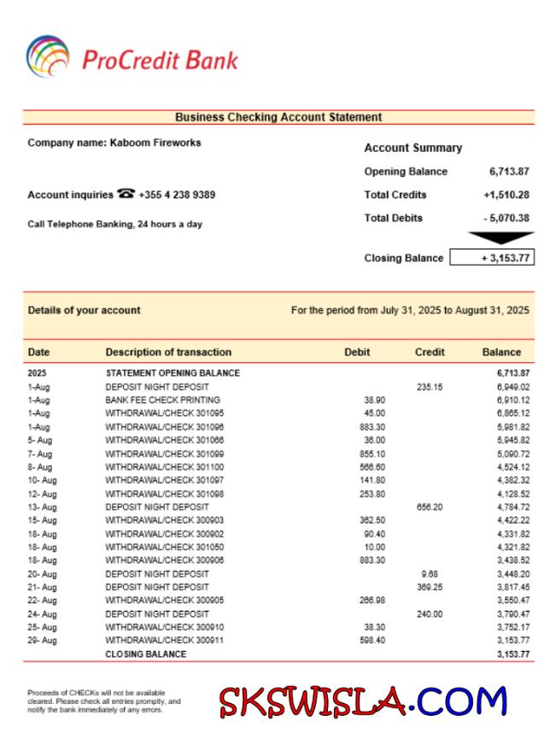The height and width of the screenshot is (756, 544).
Task: Click the Company name Kaboom Fireworks text
Action: (114, 143)
